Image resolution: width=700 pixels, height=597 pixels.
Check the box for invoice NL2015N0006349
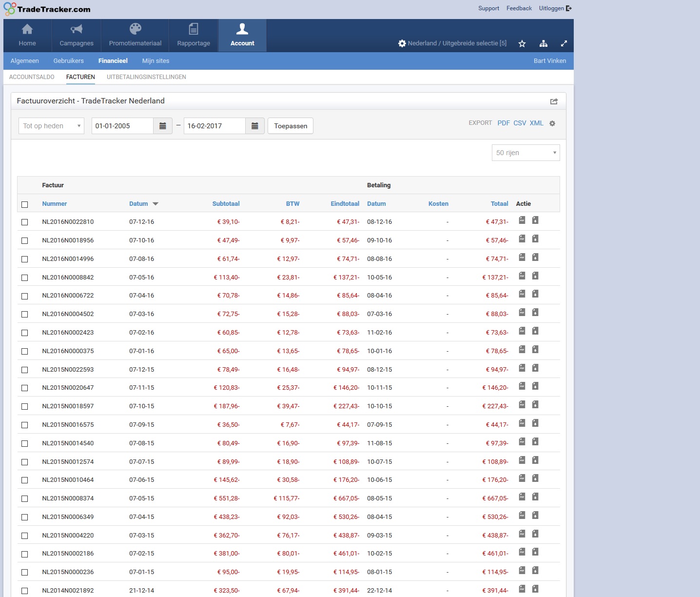click(x=25, y=517)
